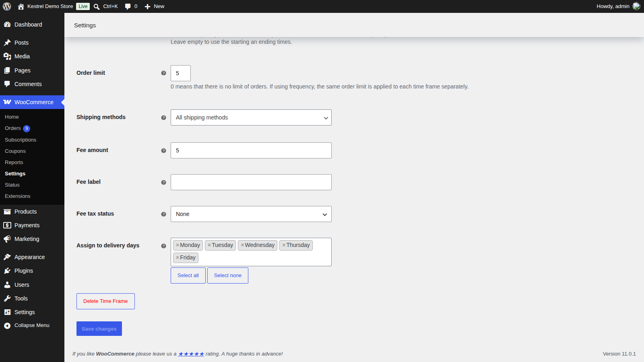This screenshot has width=644, height=362.
Task: Open WooCommerce Subscriptions submenu
Action: [21, 140]
